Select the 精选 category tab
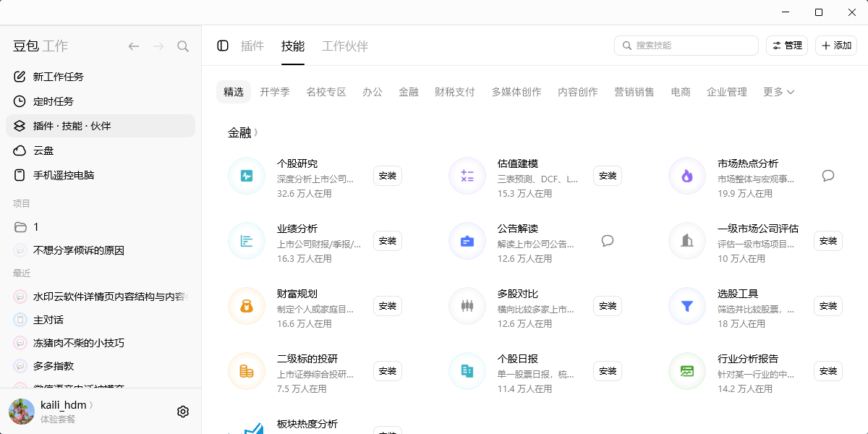 [x=234, y=92]
